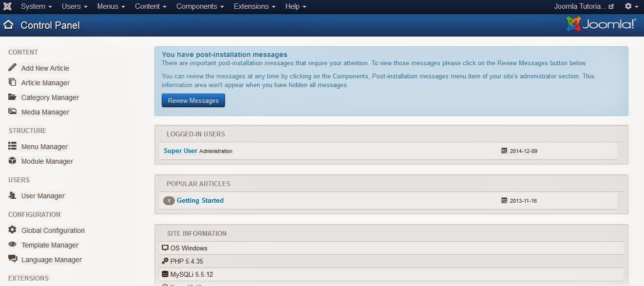Click the 2013-11-16 article date
This screenshot has height=286, width=644.
tap(524, 201)
